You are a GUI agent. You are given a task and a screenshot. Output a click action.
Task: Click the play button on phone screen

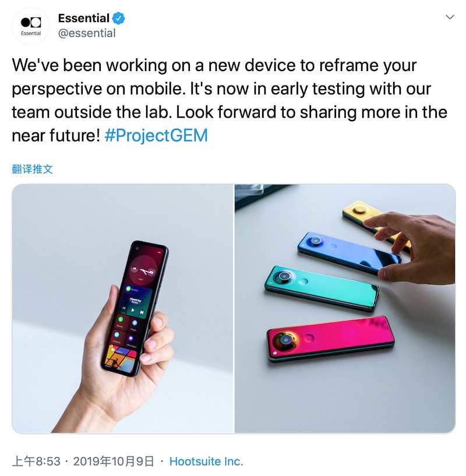[x=133, y=311]
